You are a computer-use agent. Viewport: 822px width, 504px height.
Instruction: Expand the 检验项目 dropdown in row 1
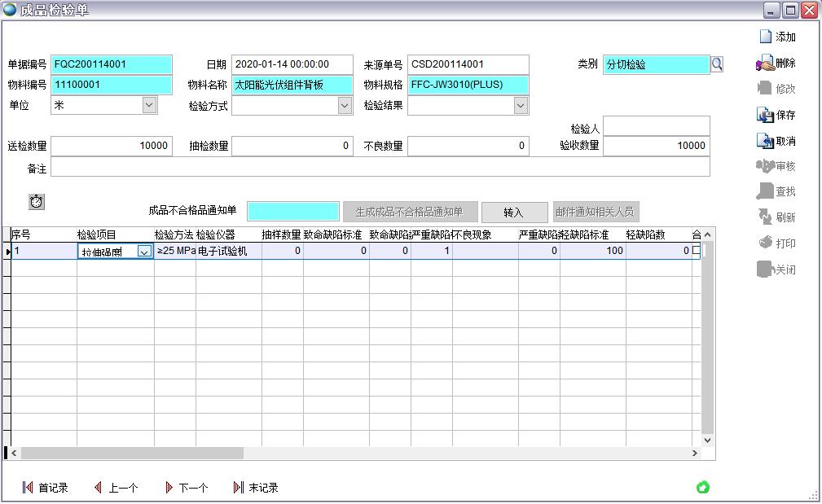[x=144, y=252]
